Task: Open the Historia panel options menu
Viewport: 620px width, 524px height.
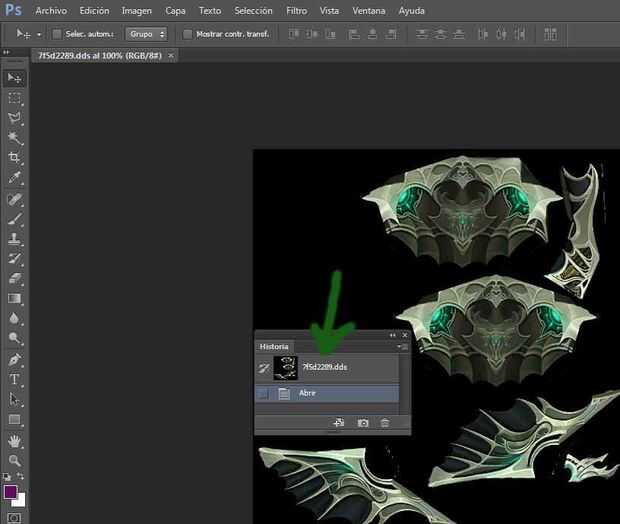Action: [x=402, y=347]
